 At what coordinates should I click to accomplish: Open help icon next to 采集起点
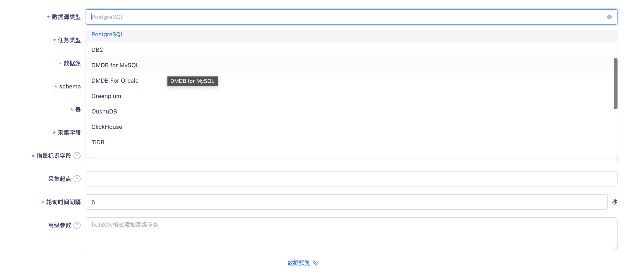77,179
